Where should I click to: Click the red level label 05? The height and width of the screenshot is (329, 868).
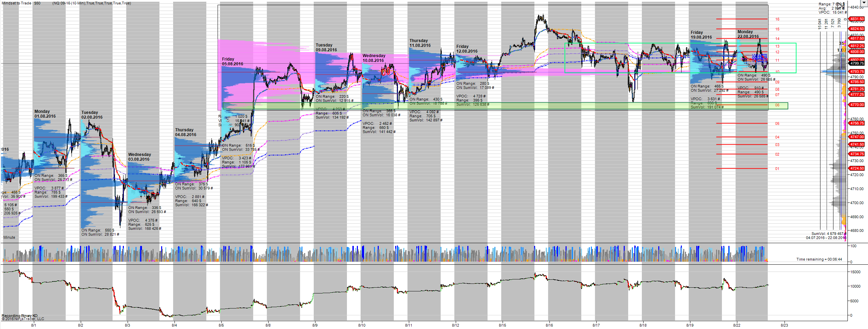(777, 123)
